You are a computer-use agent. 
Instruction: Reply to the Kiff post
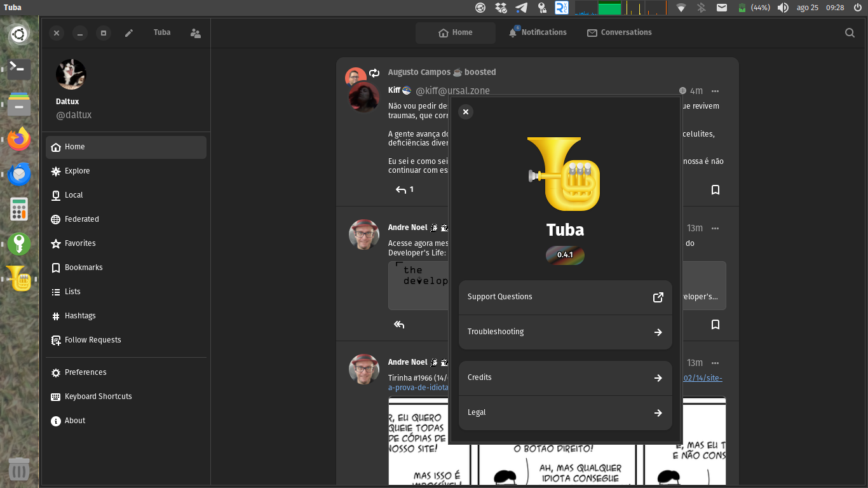tap(401, 190)
